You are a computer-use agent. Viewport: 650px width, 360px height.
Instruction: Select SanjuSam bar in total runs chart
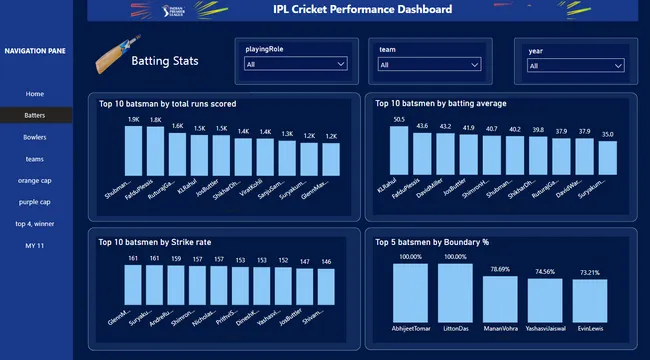coord(287,158)
